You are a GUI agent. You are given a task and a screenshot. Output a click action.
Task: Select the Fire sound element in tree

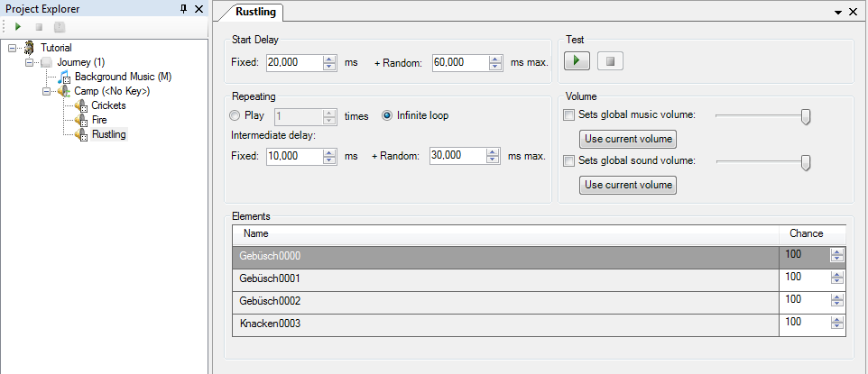99,120
